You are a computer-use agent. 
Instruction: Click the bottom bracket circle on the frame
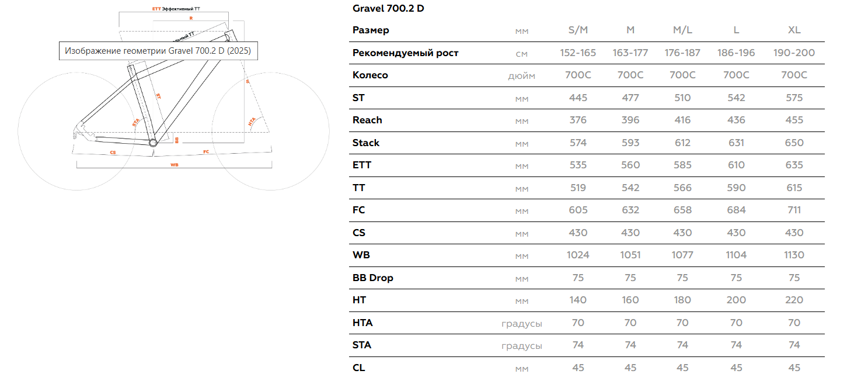[153, 143]
